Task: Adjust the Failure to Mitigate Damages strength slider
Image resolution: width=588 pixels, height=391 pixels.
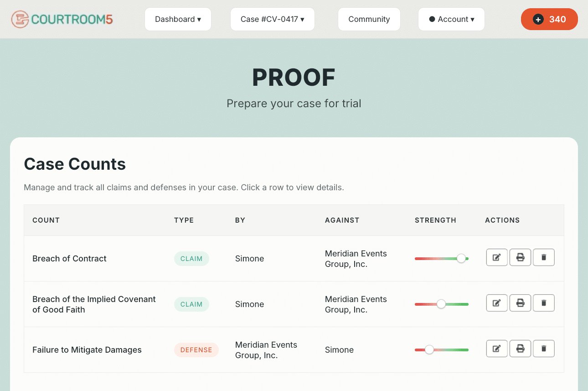Action: (429, 349)
